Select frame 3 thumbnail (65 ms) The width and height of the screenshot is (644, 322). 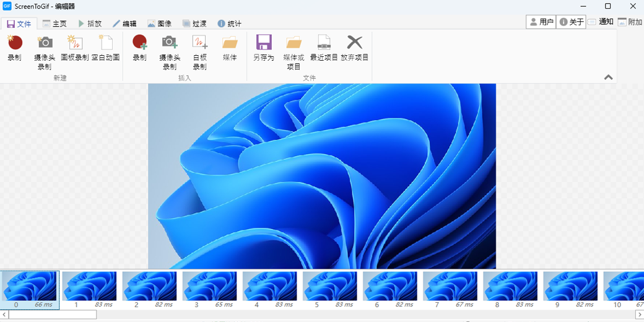[209, 290]
